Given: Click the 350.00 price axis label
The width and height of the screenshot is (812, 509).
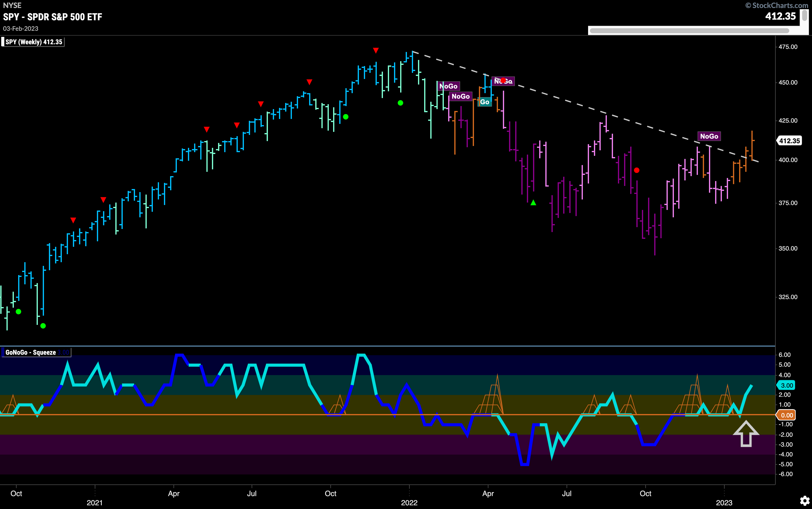Looking at the screenshot, I should click(788, 248).
